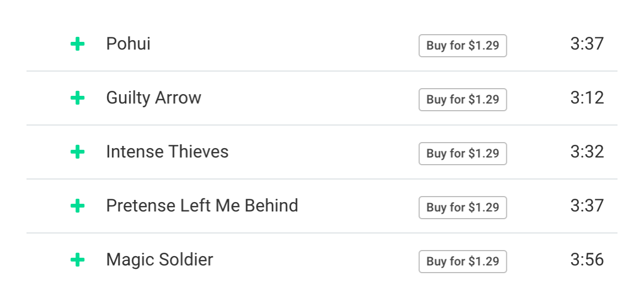This screenshot has height=304, width=644.
Task: Select the 3:32 duration for Intense Thieves
Action: [587, 152]
